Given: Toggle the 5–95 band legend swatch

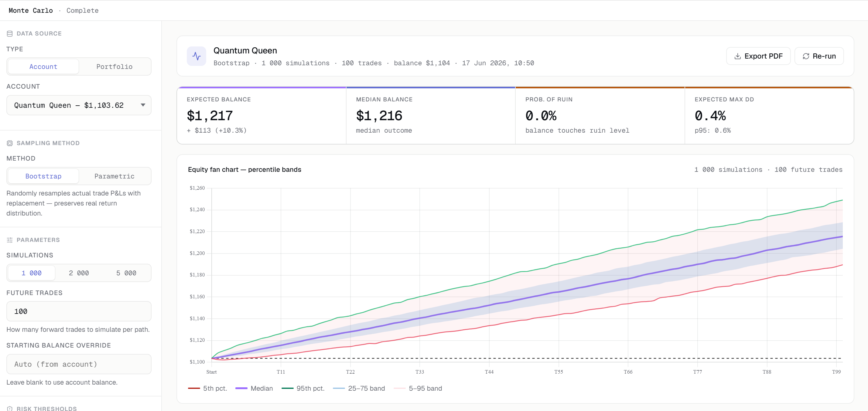Looking at the screenshot, I should pyautogui.click(x=399, y=389).
